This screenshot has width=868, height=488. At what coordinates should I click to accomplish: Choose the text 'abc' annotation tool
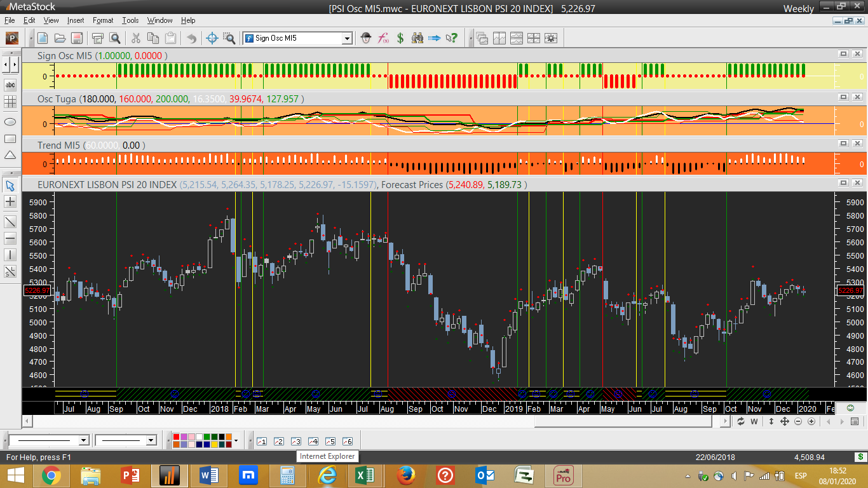point(10,85)
